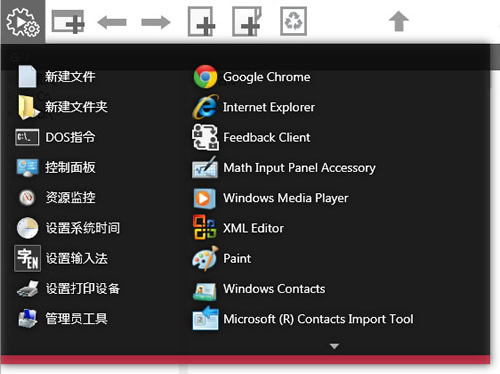Image resolution: width=500 pixels, height=374 pixels.
Task: Choose 设置输入法 in the menu
Action: click(77, 258)
